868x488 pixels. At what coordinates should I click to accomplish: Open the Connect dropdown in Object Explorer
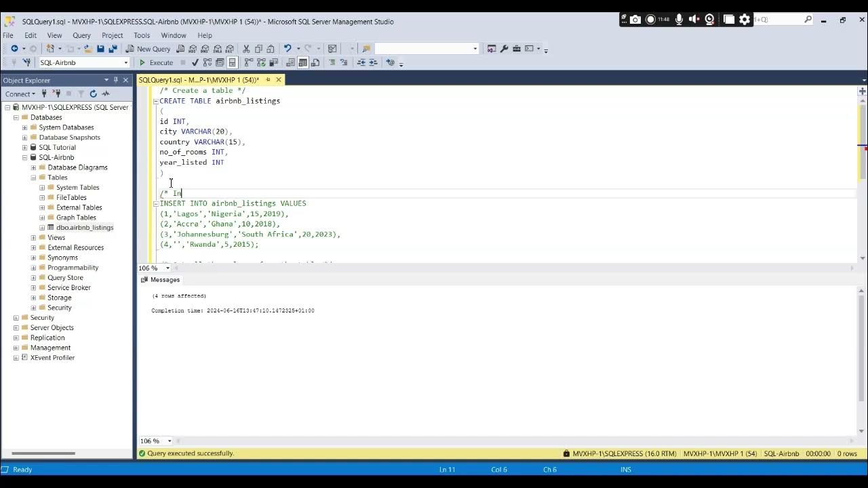pyautogui.click(x=20, y=94)
